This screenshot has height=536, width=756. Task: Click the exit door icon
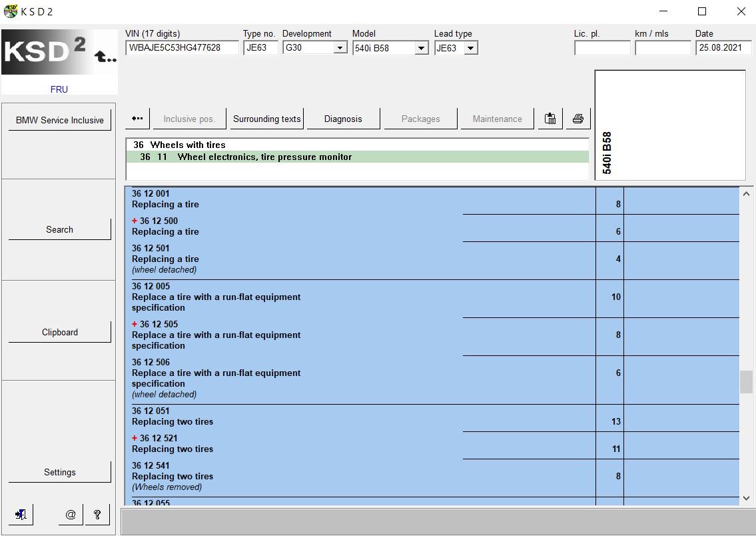(x=21, y=515)
